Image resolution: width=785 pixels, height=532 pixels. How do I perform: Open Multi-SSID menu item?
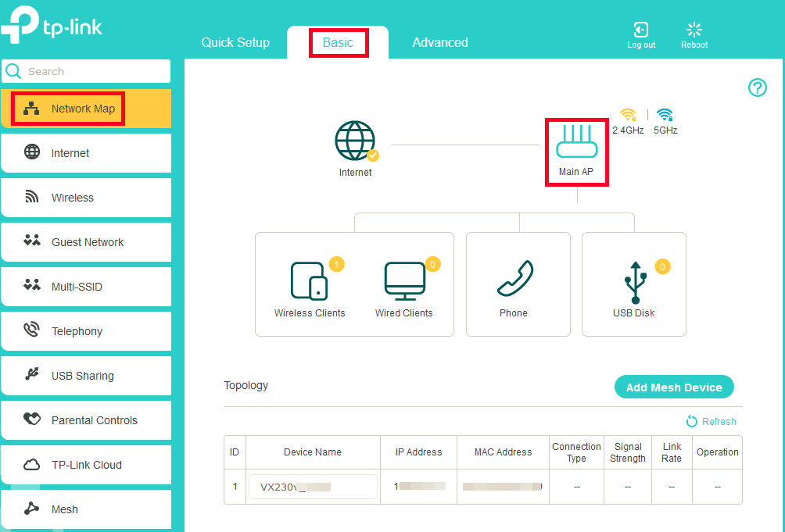[x=86, y=286]
